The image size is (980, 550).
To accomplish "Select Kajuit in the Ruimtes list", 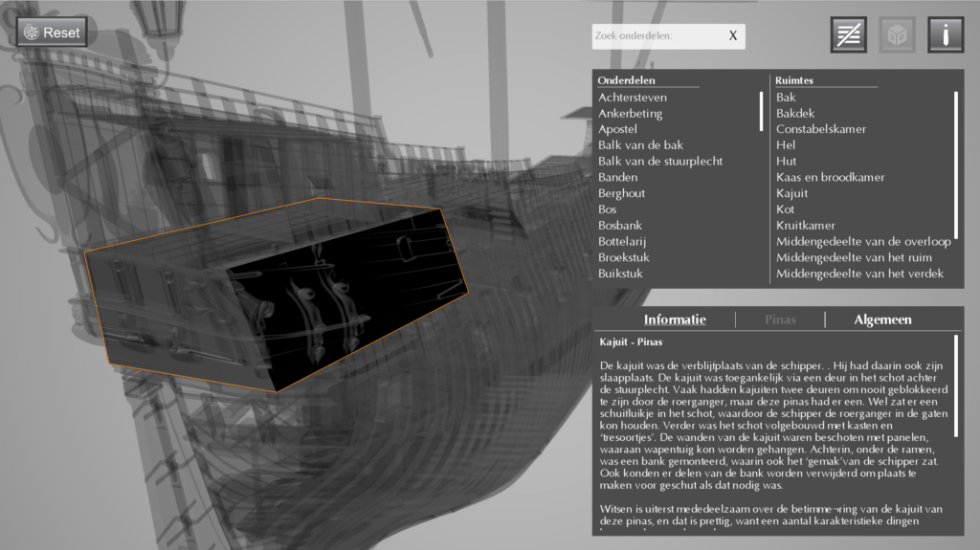I will click(792, 193).
